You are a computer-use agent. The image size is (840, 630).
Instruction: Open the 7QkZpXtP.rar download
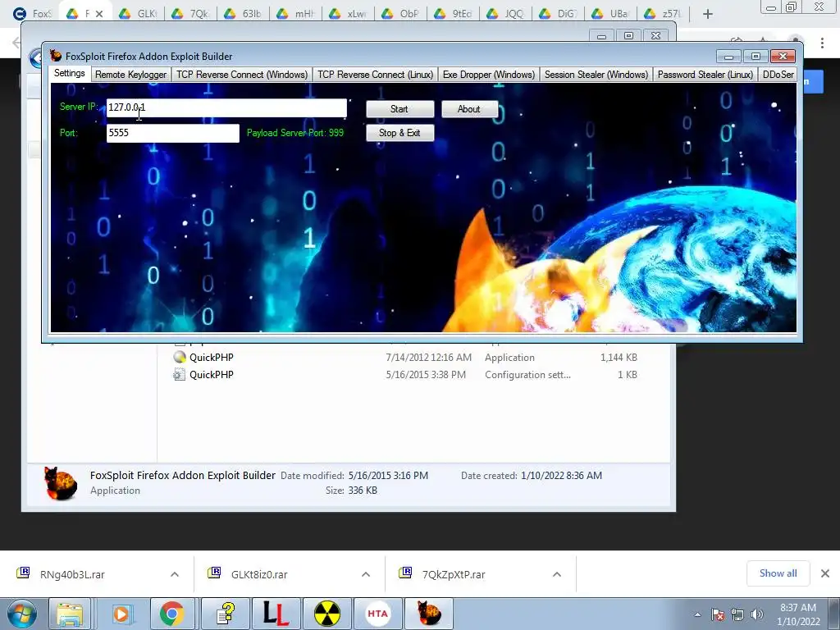pos(453,574)
